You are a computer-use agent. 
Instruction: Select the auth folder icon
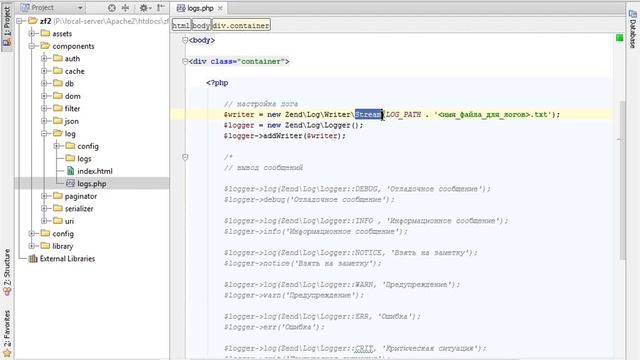coord(58,58)
